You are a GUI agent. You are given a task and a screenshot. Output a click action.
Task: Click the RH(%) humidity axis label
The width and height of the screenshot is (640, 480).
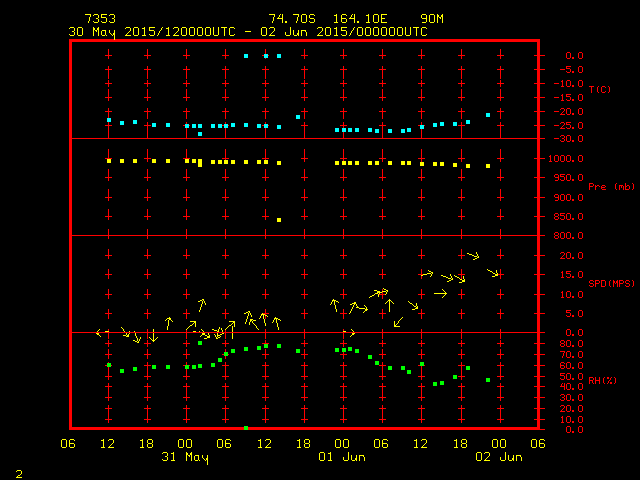(x=600, y=380)
